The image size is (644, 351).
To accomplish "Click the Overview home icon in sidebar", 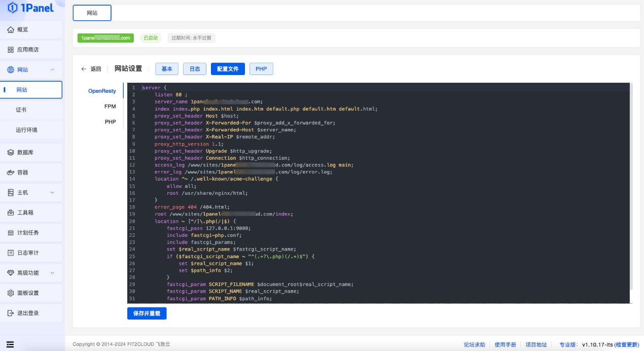I will coord(11,30).
